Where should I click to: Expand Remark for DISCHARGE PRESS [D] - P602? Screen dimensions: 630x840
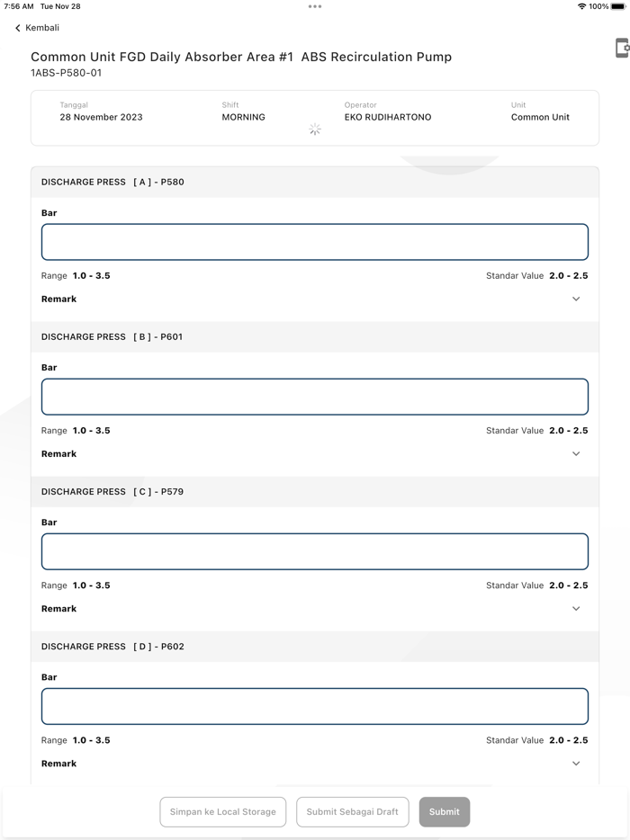tap(576, 763)
